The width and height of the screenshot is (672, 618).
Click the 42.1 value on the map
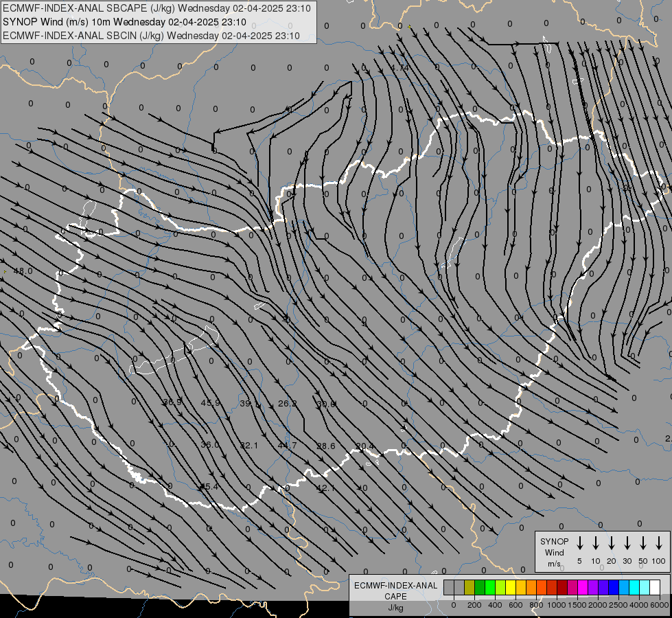(x=325, y=488)
